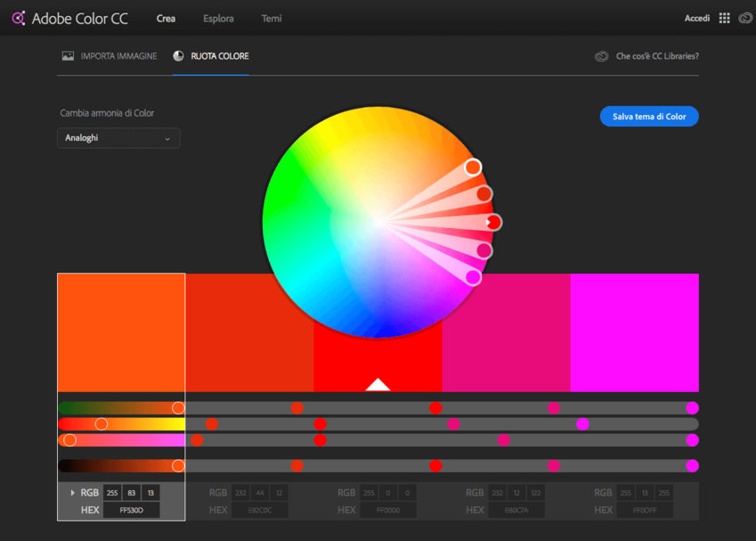This screenshot has height=541, width=756.
Task: Click the magenta knob ending the top slider row
Action: [x=693, y=408]
